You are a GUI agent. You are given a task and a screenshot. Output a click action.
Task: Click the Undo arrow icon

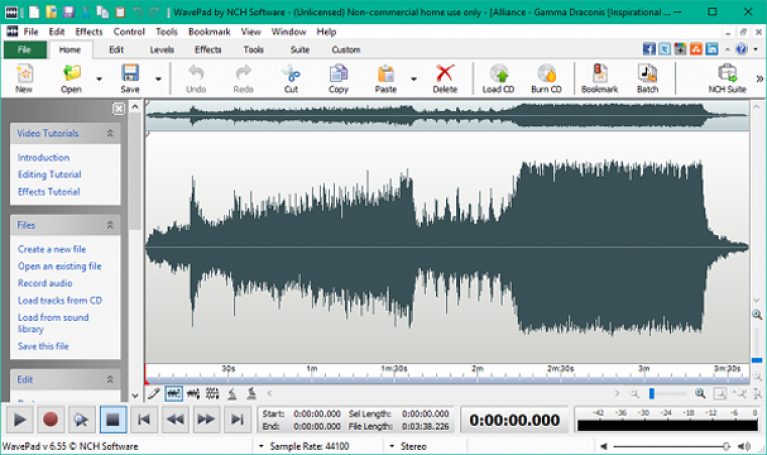pyautogui.click(x=196, y=73)
